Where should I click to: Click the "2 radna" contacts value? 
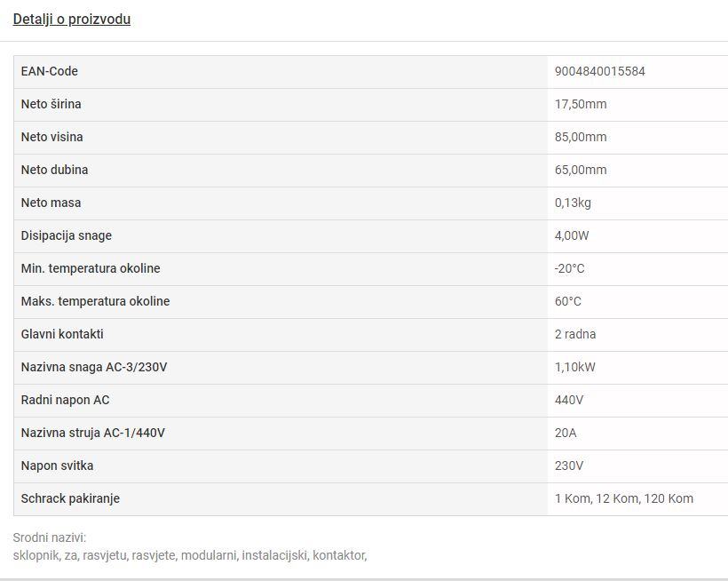click(x=575, y=334)
